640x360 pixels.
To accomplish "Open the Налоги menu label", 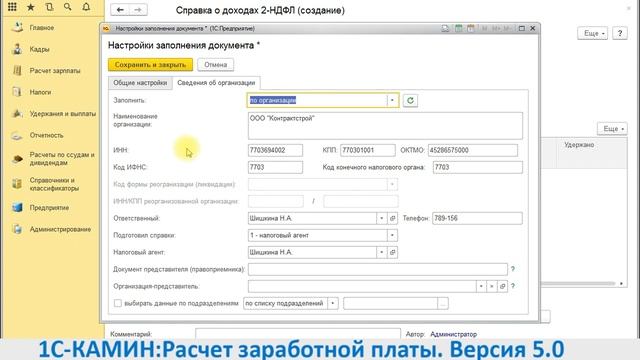I will pos(40,92).
